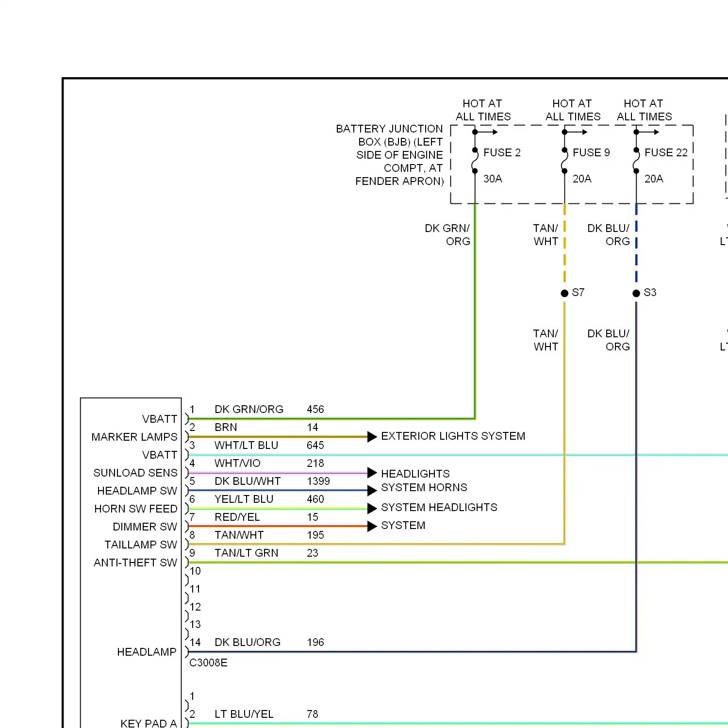Click the "KEY PAD A" pin label

click(x=149, y=723)
